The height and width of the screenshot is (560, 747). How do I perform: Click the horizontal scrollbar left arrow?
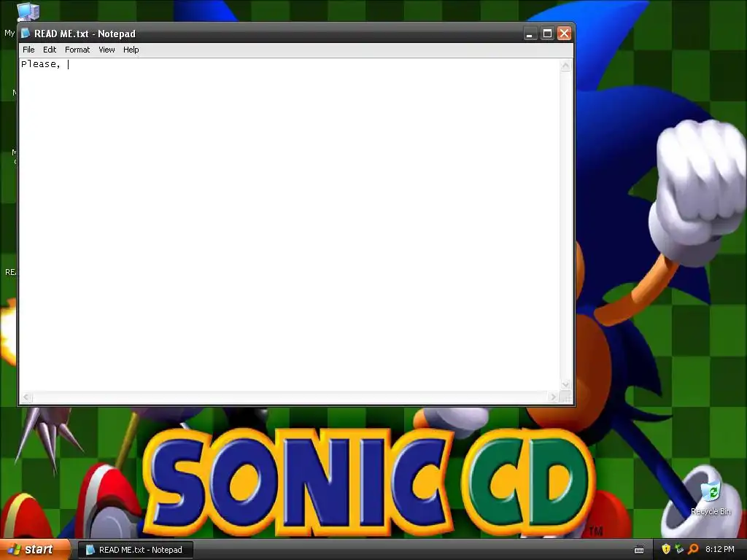[27, 397]
